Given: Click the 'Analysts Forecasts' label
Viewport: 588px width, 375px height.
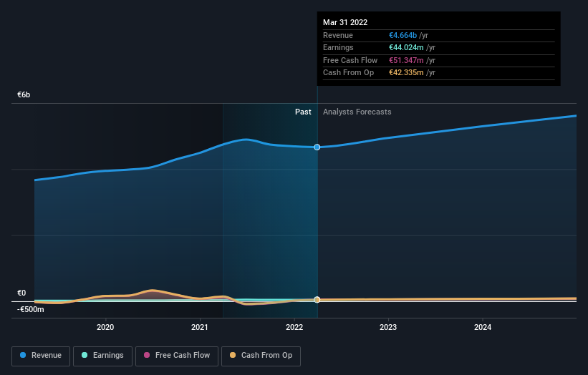Looking at the screenshot, I should (x=357, y=112).
